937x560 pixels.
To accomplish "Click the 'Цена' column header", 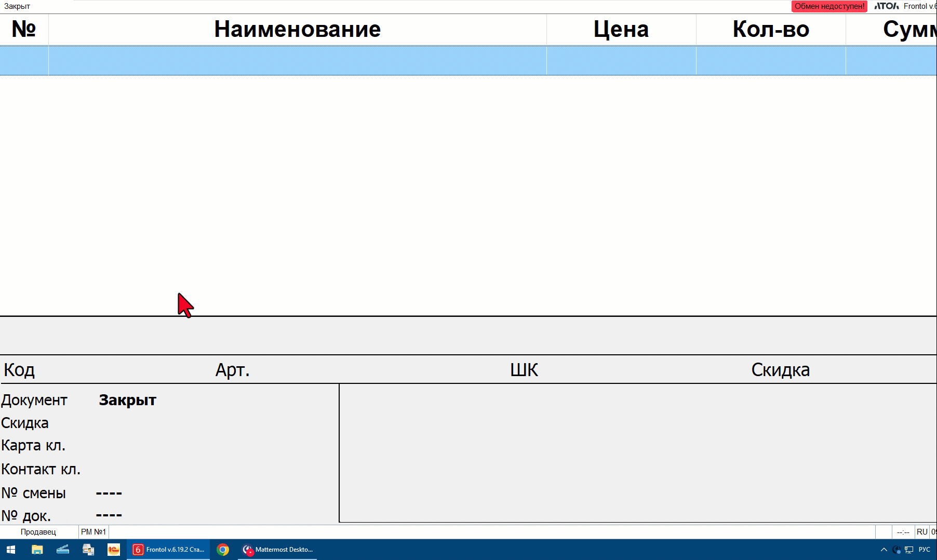I will click(x=621, y=30).
